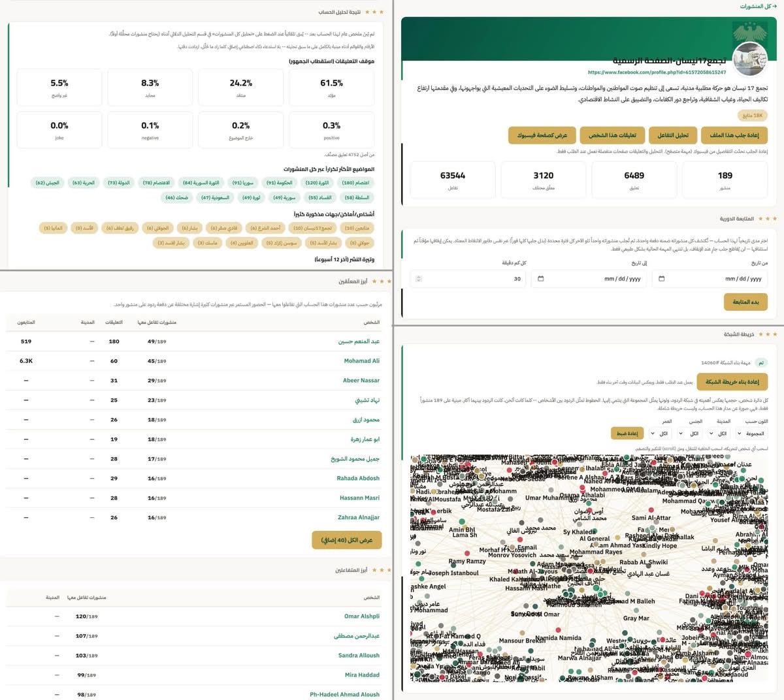Click the page's round profile picture
This screenshot has height=700, width=784.
click(x=749, y=60)
